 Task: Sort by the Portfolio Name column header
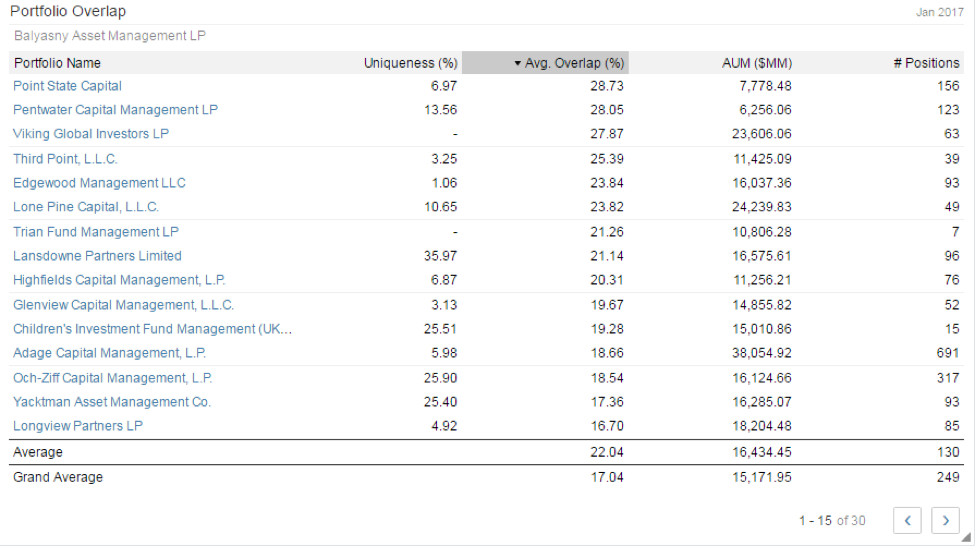pyautogui.click(x=57, y=63)
